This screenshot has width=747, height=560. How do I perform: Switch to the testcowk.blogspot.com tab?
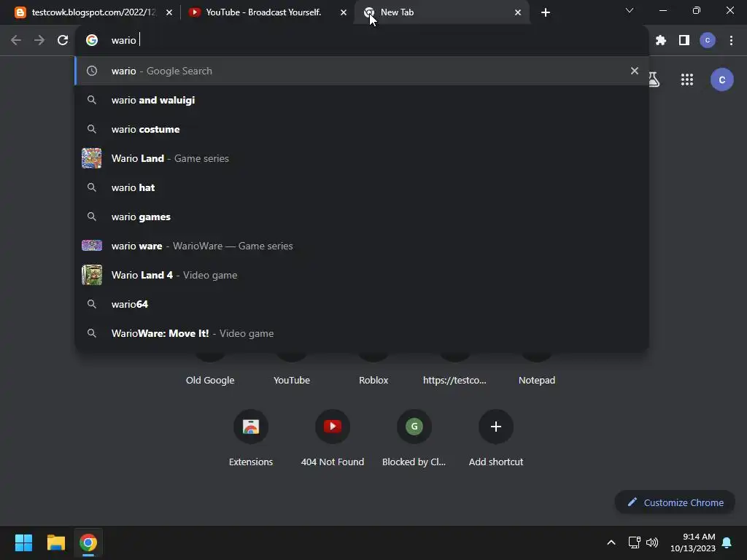coord(93,12)
